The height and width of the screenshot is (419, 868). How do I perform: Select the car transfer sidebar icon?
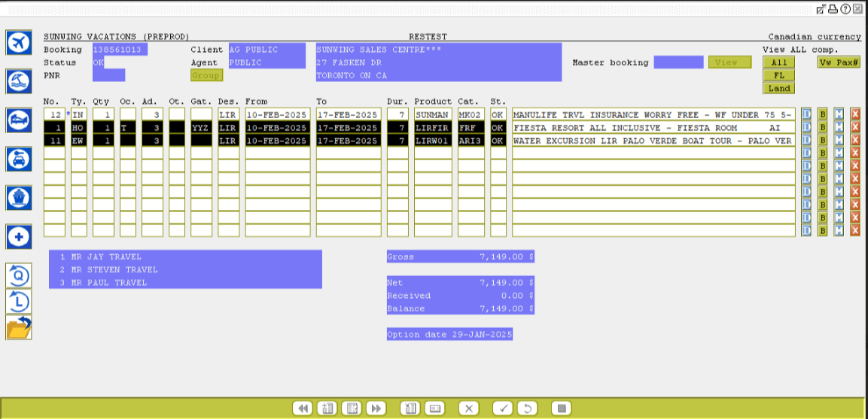(19, 159)
